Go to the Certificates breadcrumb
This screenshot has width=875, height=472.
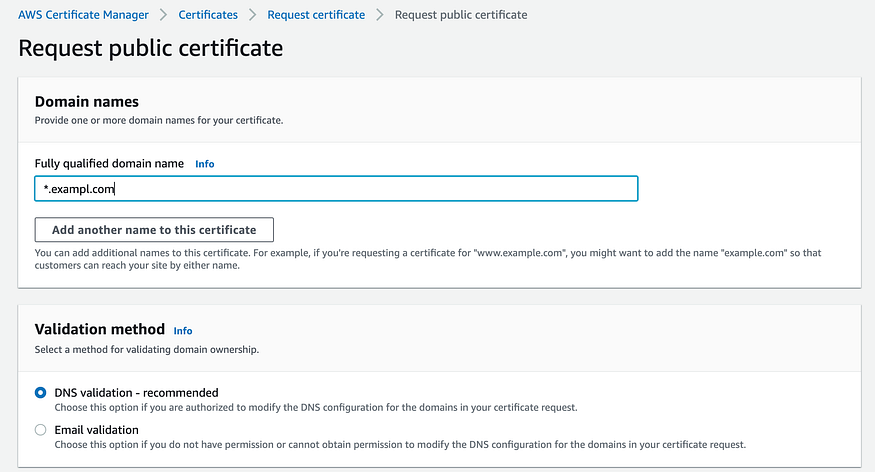208,15
